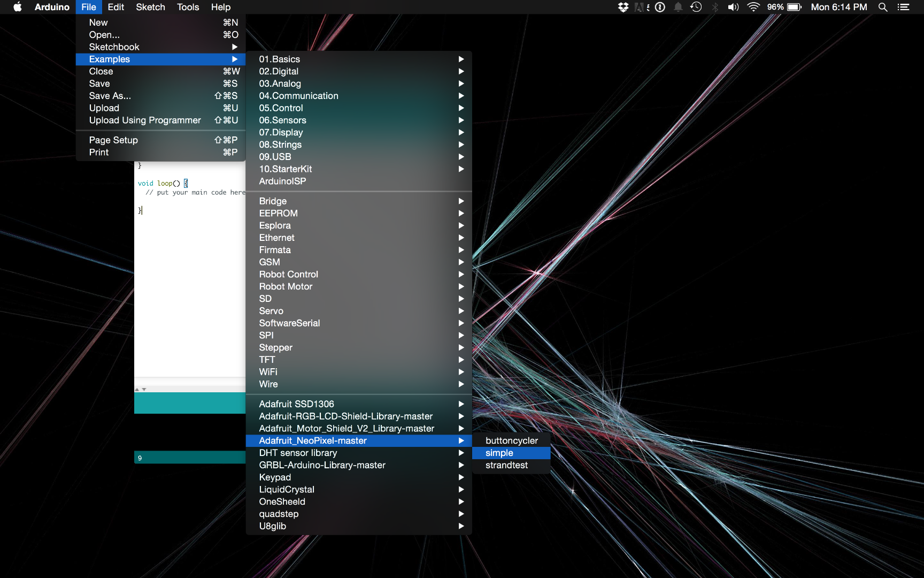Expand 06.Sensors examples submenu
Image resolution: width=924 pixels, height=578 pixels.
click(359, 120)
